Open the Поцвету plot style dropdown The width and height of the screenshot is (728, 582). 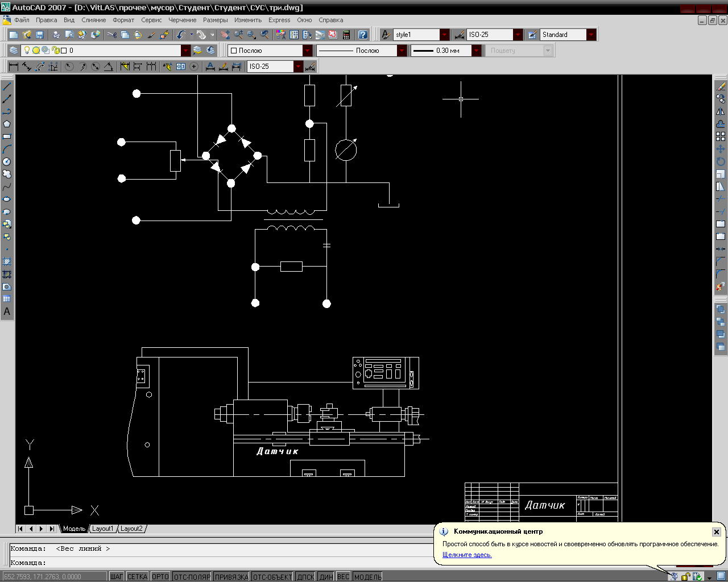[548, 51]
